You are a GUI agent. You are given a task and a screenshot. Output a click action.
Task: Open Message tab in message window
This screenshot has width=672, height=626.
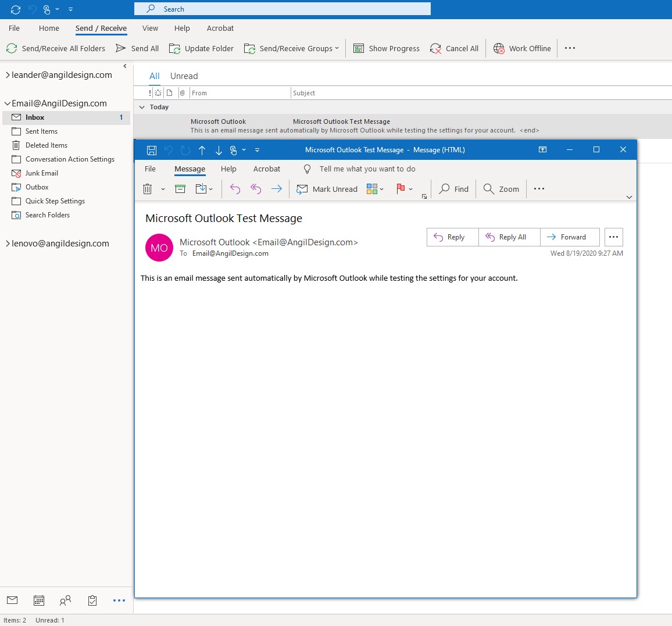coord(190,169)
